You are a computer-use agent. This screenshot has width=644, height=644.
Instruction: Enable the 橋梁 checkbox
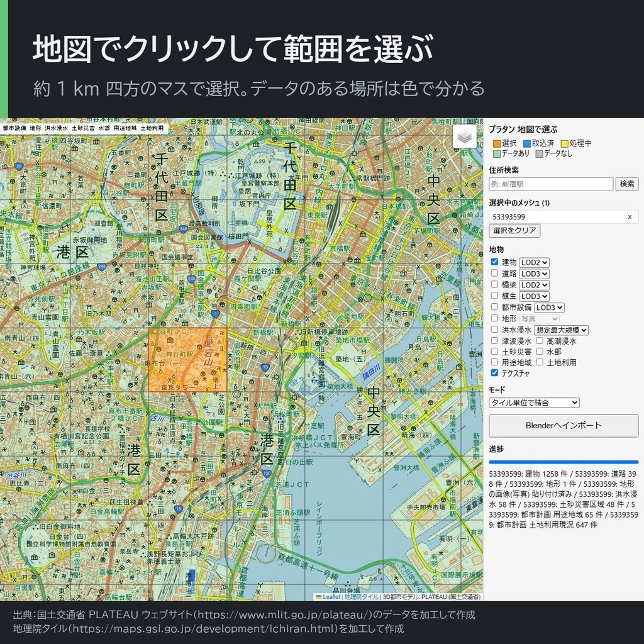pos(494,284)
